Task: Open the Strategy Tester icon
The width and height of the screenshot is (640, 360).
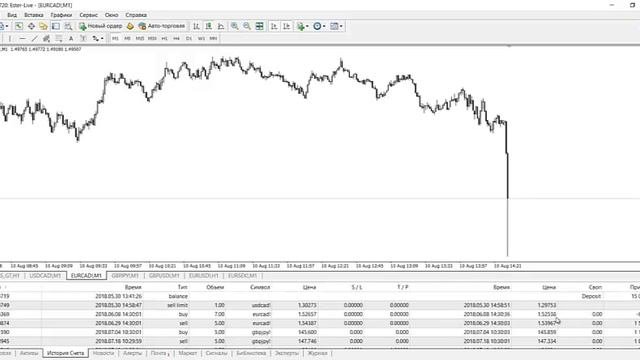Action: pyautogui.click(x=68, y=26)
